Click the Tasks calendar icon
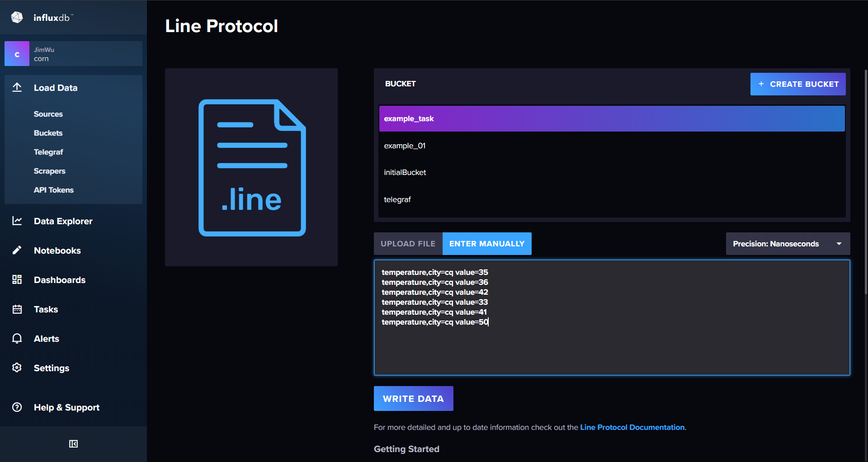Viewport: 868px width, 462px height. click(x=17, y=309)
